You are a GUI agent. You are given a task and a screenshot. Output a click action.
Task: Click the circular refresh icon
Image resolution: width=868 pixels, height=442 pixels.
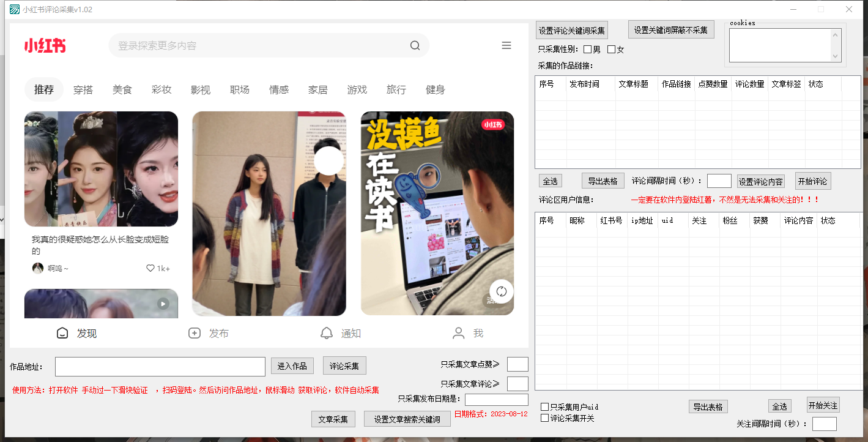501,291
